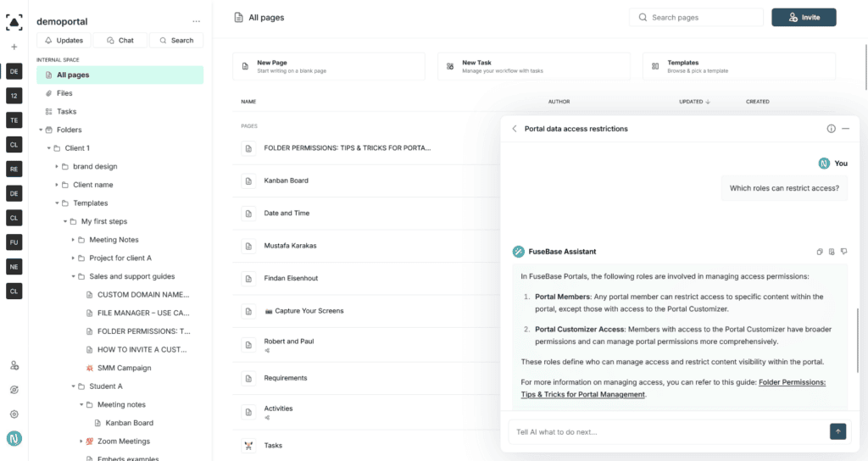
Task: Open the NE workspace badge
Action: [14, 267]
